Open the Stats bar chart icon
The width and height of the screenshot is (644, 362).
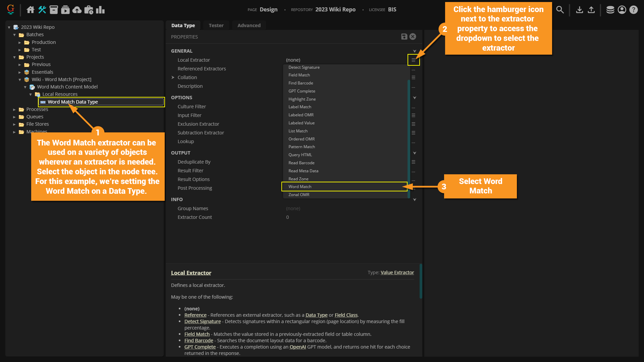100,10
